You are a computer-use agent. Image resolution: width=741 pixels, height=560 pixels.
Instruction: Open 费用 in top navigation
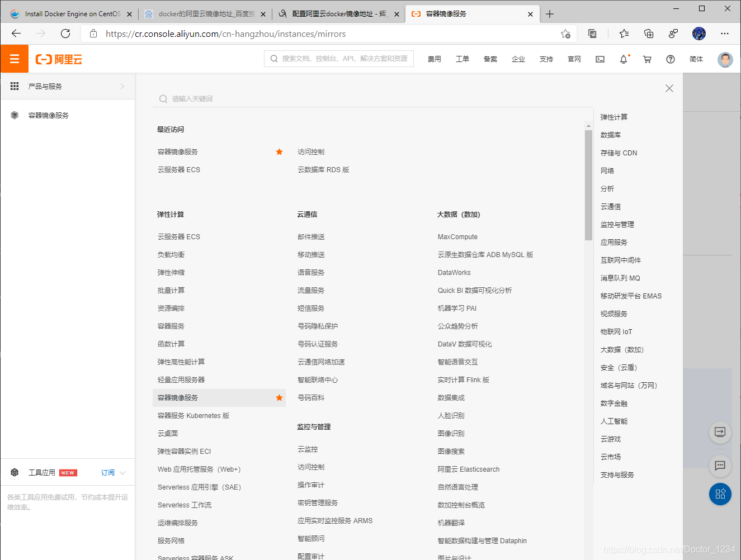435,59
